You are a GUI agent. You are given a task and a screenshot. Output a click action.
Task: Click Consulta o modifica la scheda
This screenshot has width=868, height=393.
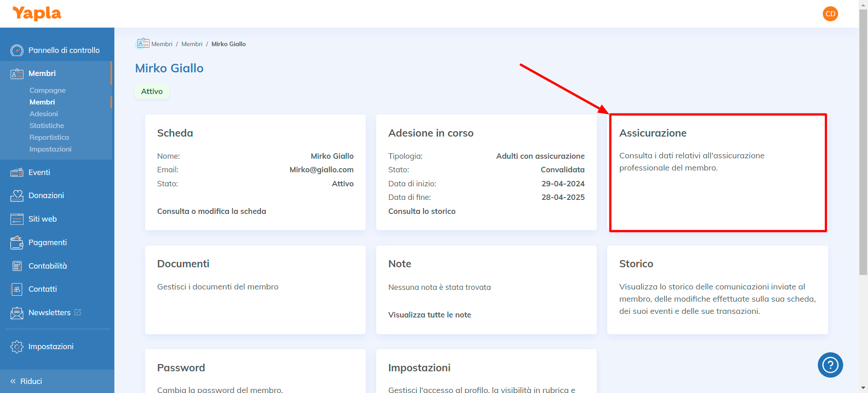pos(212,211)
